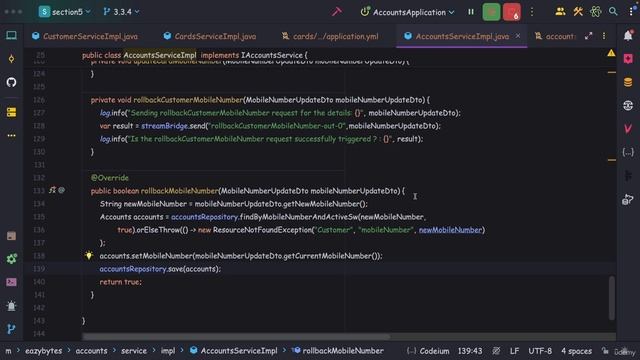Open the AI assistant atom icon
The image size is (640, 360).
tap(596, 12)
